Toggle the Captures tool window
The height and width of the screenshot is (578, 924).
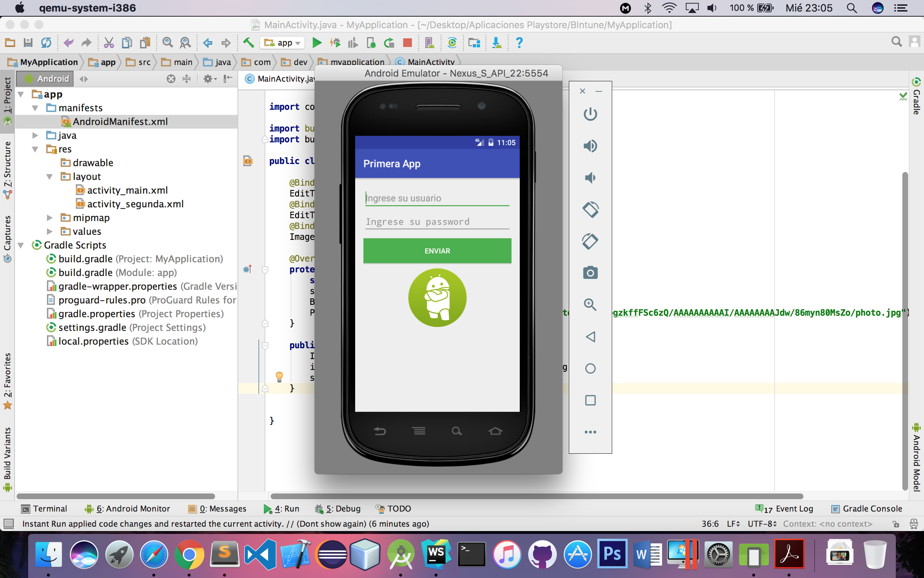[7, 239]
